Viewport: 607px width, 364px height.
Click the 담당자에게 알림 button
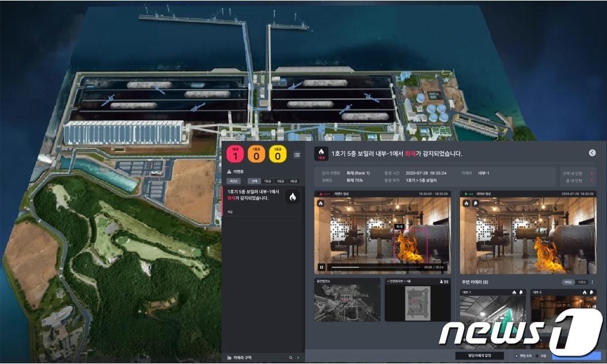(479, 355)
